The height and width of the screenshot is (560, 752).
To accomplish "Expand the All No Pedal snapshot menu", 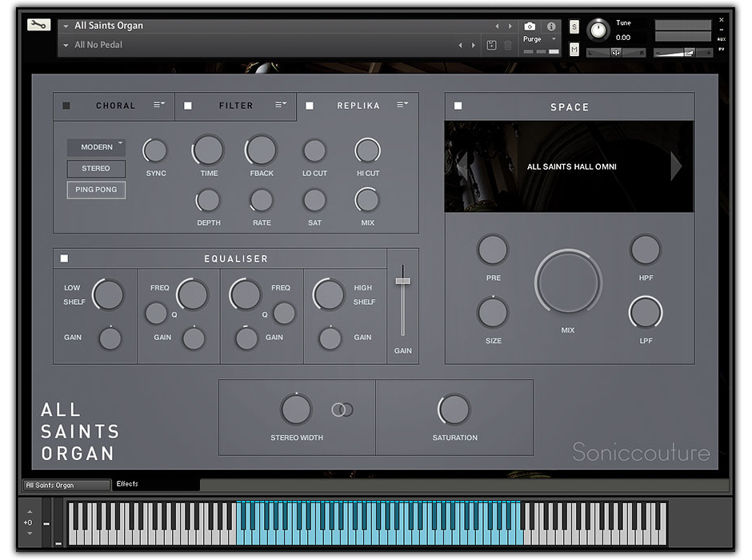I will tap(66, 46).
